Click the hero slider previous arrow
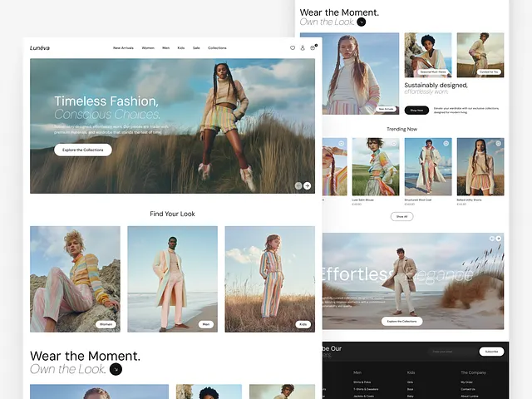Image resolution: width=532 pixels, height=399 pixels. coord(298,186)
